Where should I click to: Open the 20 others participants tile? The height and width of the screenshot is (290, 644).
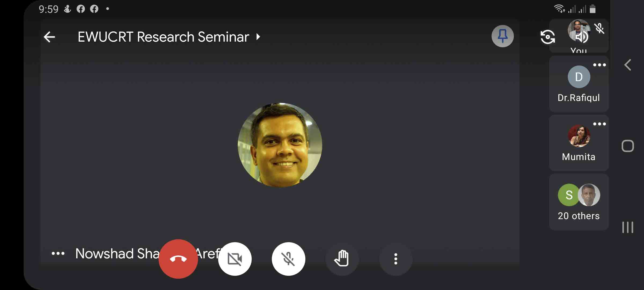coord(579,202)
